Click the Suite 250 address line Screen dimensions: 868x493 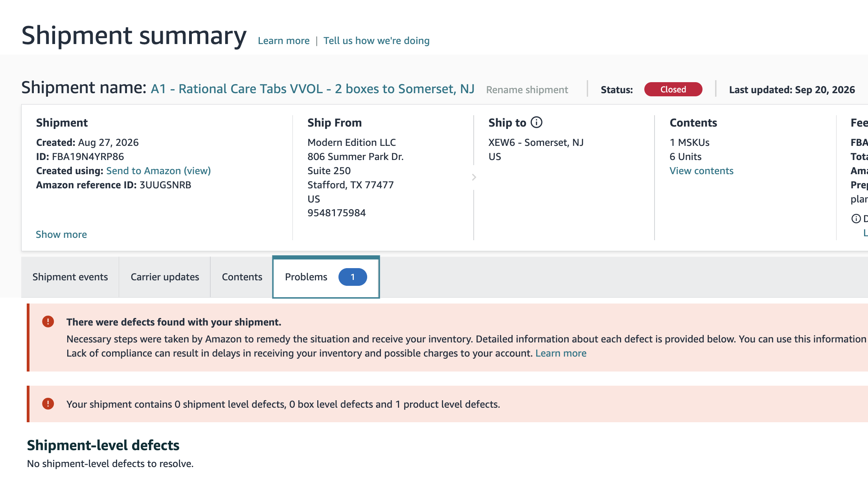pyautogui.click(x=329, y=171)
